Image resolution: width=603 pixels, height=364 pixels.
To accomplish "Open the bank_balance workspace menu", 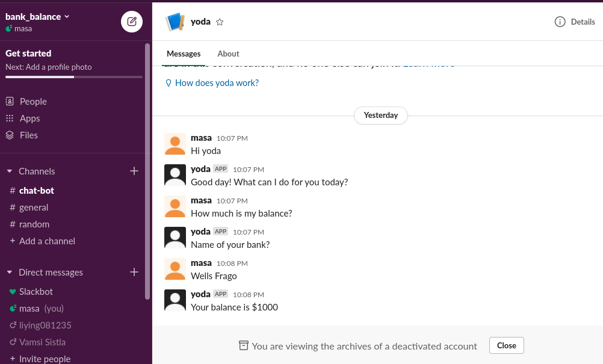I will coord(37,16).
